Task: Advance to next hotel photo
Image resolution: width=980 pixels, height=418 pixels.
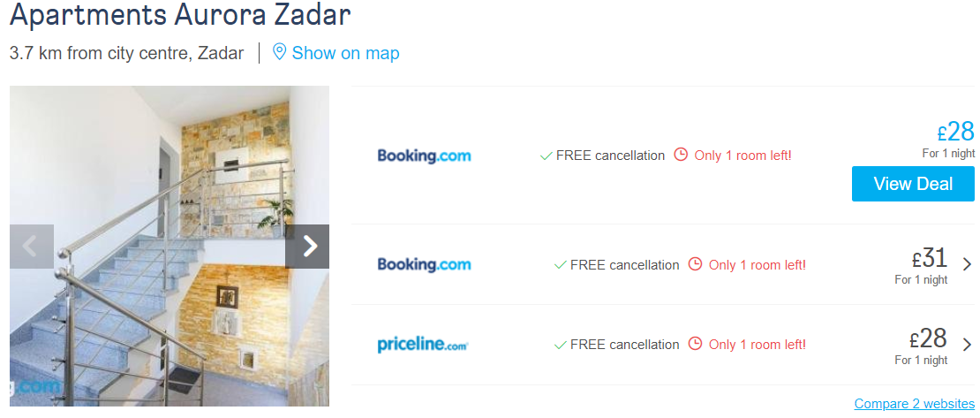Action: (307, 247)
